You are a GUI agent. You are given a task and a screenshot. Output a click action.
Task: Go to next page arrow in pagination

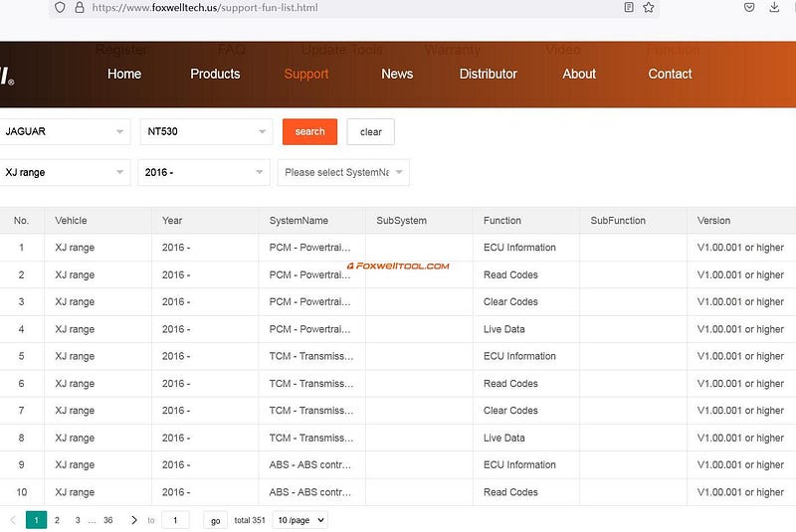pyautogui.click(x=134, y=520)
